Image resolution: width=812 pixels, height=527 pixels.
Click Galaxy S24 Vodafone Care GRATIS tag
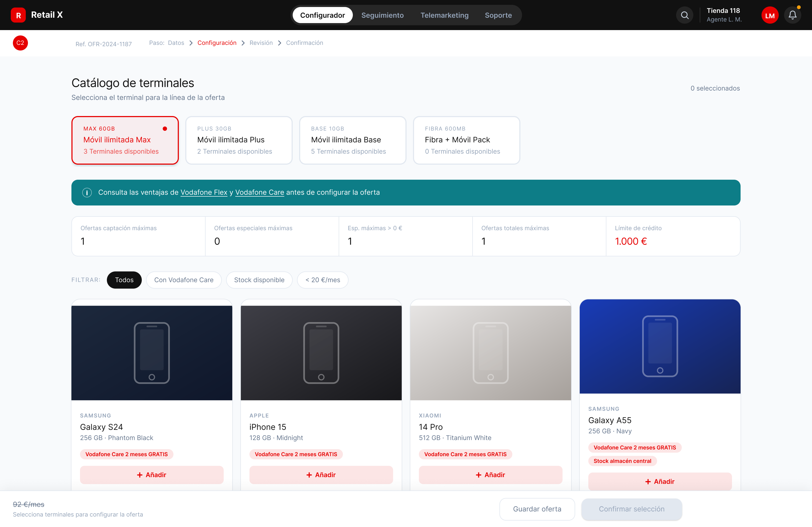pyautogui.click(x=126, y=454)
